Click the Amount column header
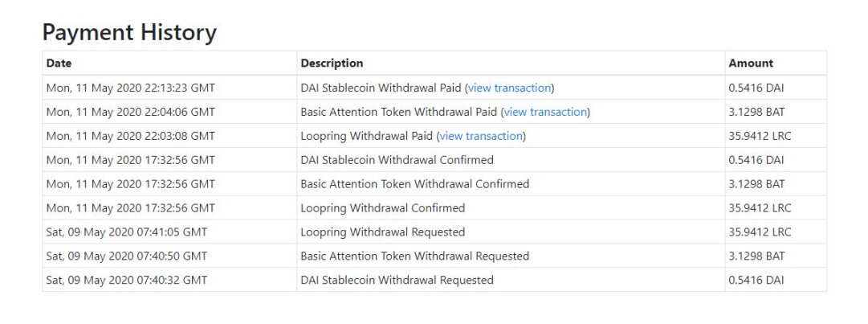This screenshot has width=868, height=324. 752,64
